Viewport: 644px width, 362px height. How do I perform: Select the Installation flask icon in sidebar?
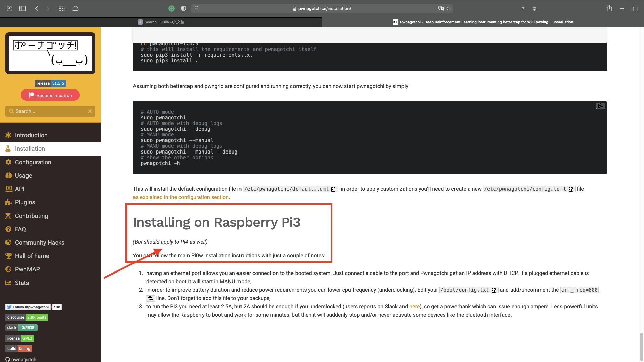(x=8, y=148)
